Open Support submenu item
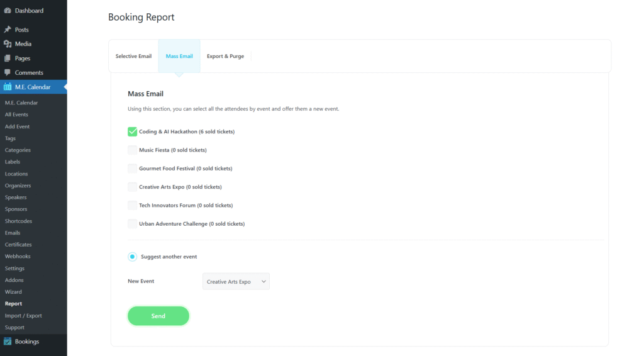The image size is (644, 356). pyautogui.click(x=14, y=327)
